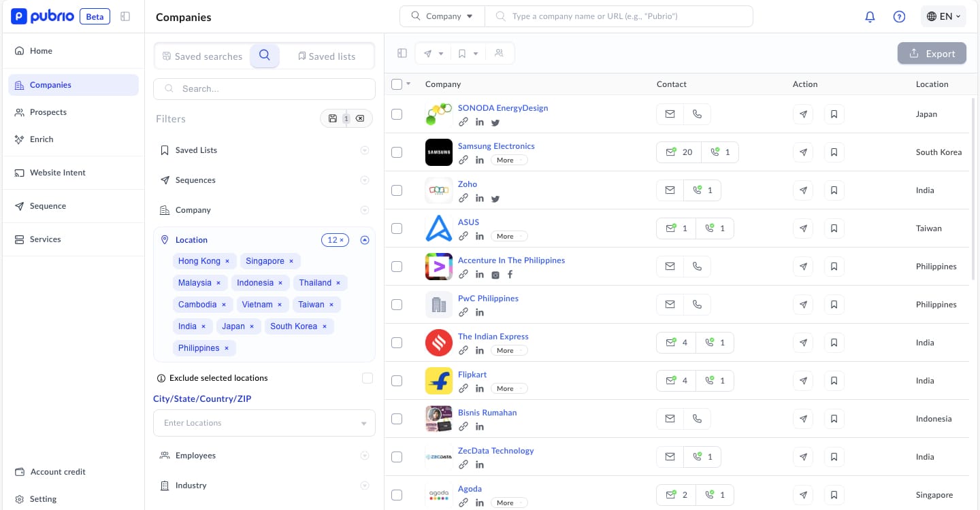The image size is (980, 510).
Task: Check the Exclude selected locations checkbox
Action: 367,378
